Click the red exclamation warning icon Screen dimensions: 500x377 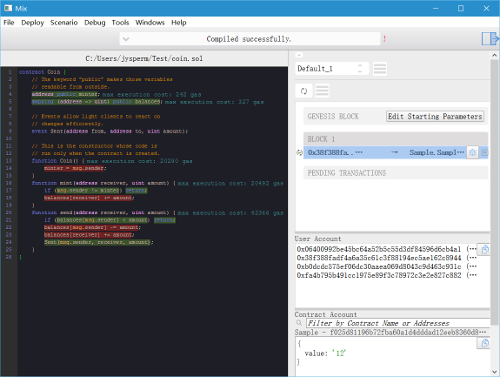(384, 39)
